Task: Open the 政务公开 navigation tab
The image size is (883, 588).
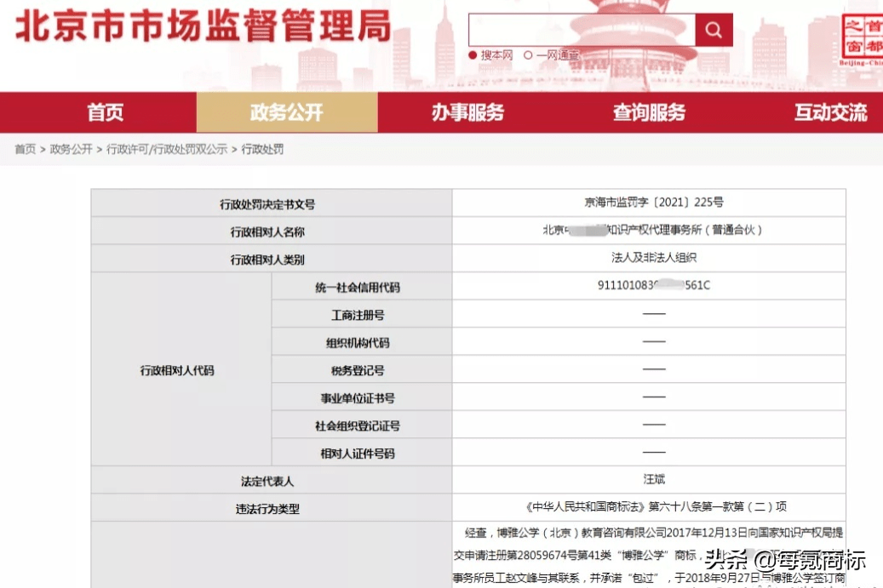Action: click(287, 112)
